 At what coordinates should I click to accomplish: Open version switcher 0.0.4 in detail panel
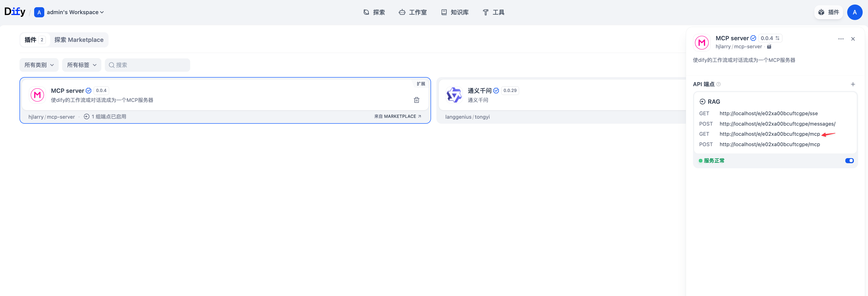pyautogui.click(x=770, y=38)
